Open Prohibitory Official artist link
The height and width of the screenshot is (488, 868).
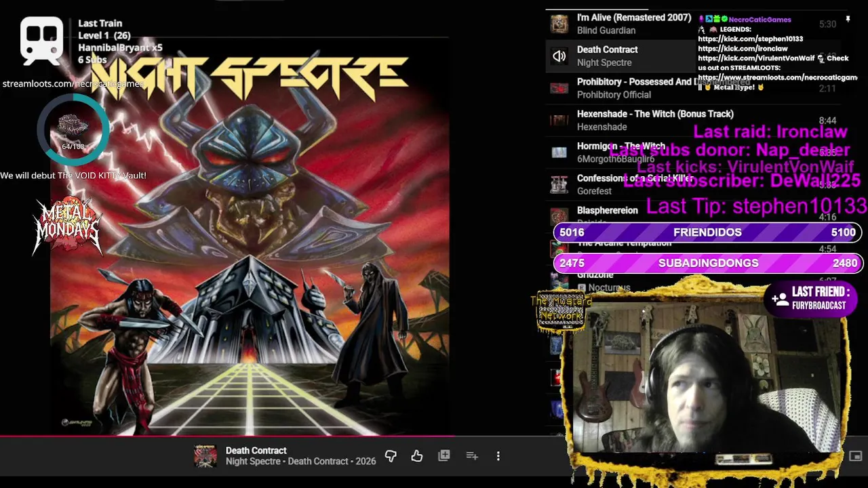[x=614, y=95]
